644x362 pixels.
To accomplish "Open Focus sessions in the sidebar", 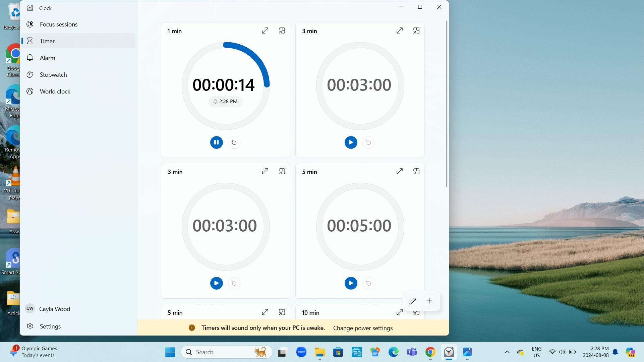I will coord(78,24).
